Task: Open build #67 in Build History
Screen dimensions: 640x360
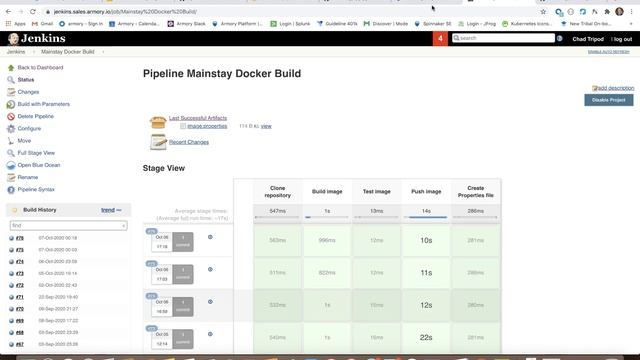Action: pos(20,344)
